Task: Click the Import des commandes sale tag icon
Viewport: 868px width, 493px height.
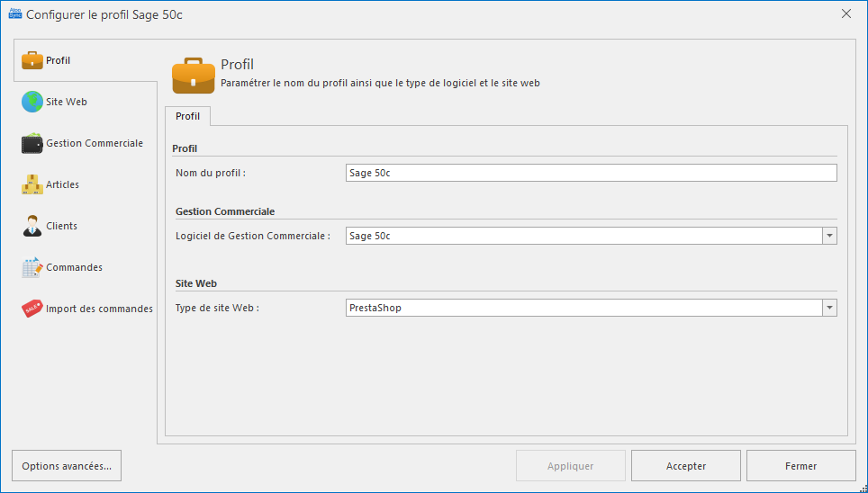Action: [32, 309]
